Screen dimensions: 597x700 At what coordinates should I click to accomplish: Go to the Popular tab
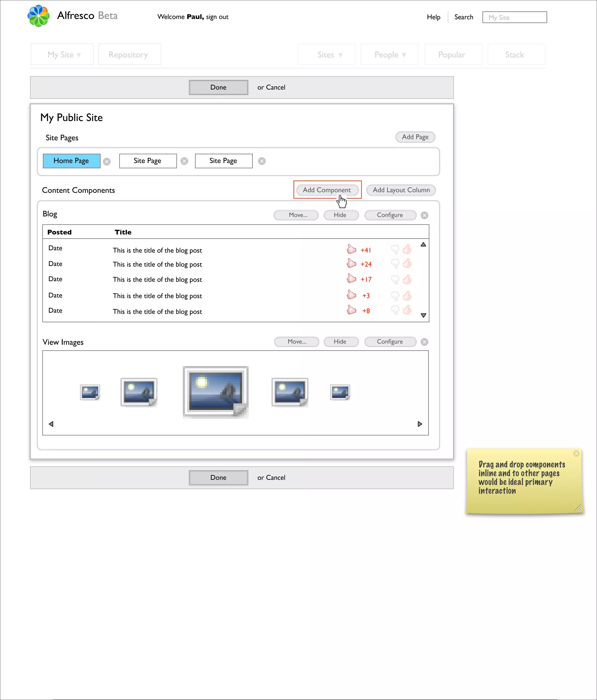[453, 54]
